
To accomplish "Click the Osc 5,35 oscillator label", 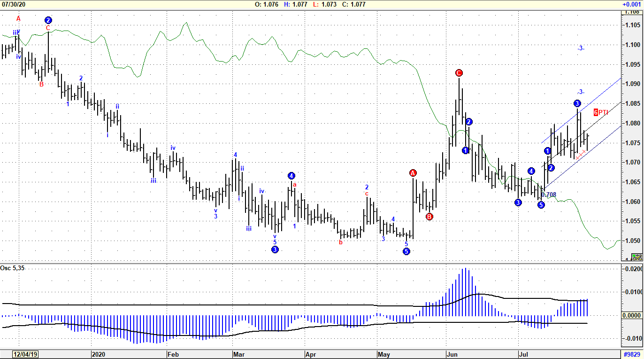I will (12, 268).
